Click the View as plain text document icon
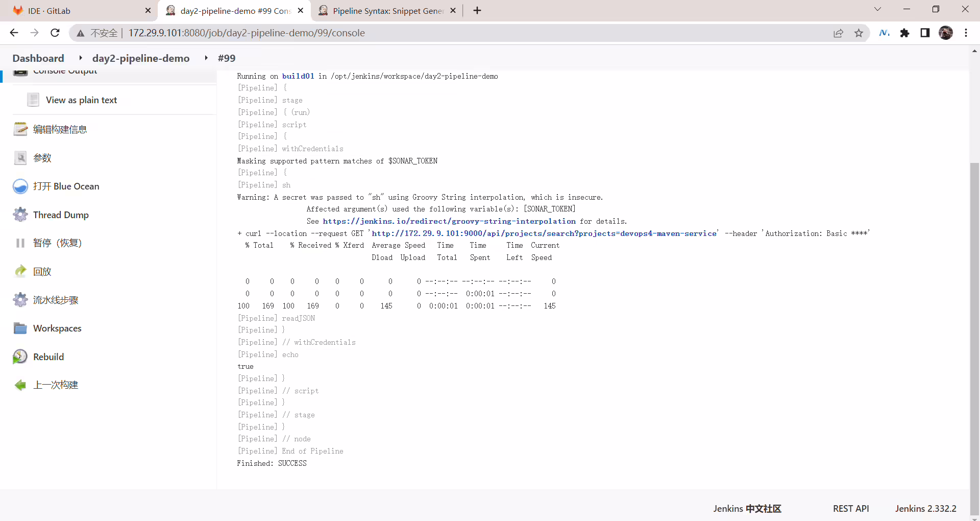This screenshot has width=980, height=521. point(33,100)
